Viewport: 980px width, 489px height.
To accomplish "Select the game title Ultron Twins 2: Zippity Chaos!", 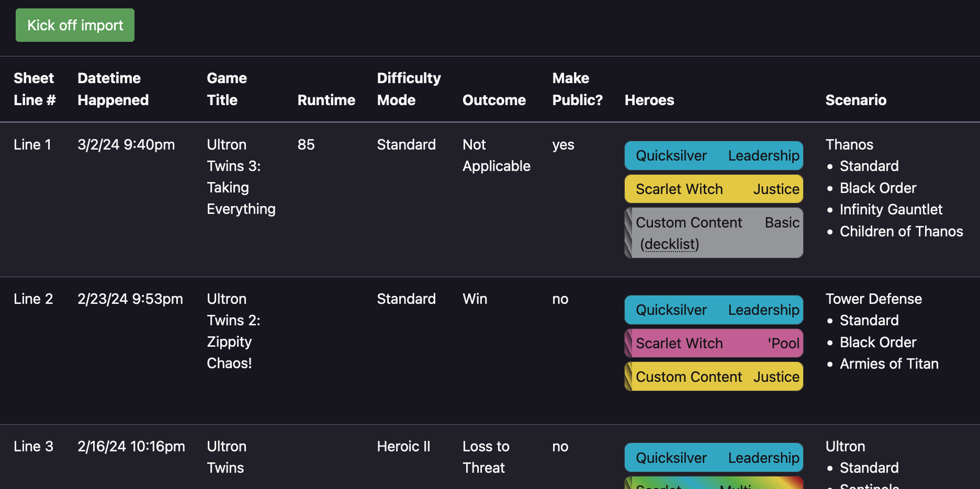I will (x=234, y=331).
